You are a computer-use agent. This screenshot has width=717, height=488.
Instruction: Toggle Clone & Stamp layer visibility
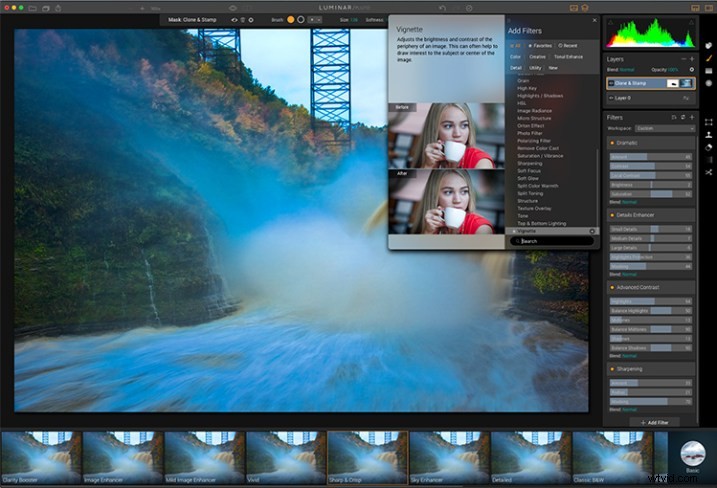[x=611, y=83]
